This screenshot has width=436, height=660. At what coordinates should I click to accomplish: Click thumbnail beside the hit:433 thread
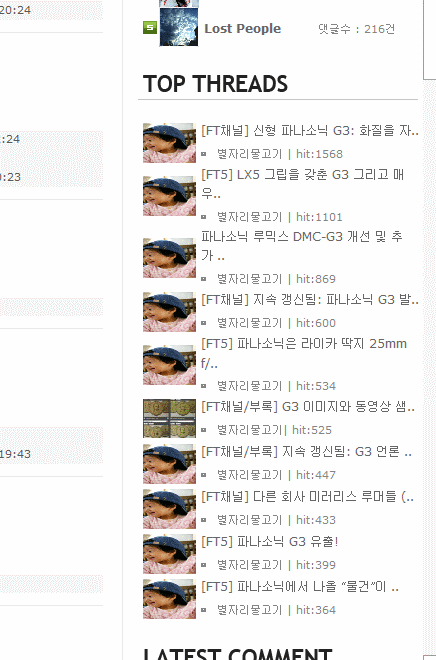click(169, 509)
